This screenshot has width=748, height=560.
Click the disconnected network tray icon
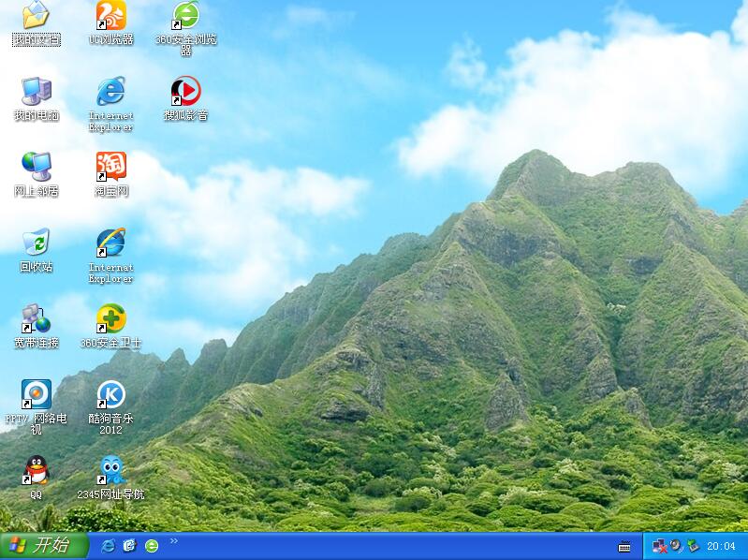point(658,546)
